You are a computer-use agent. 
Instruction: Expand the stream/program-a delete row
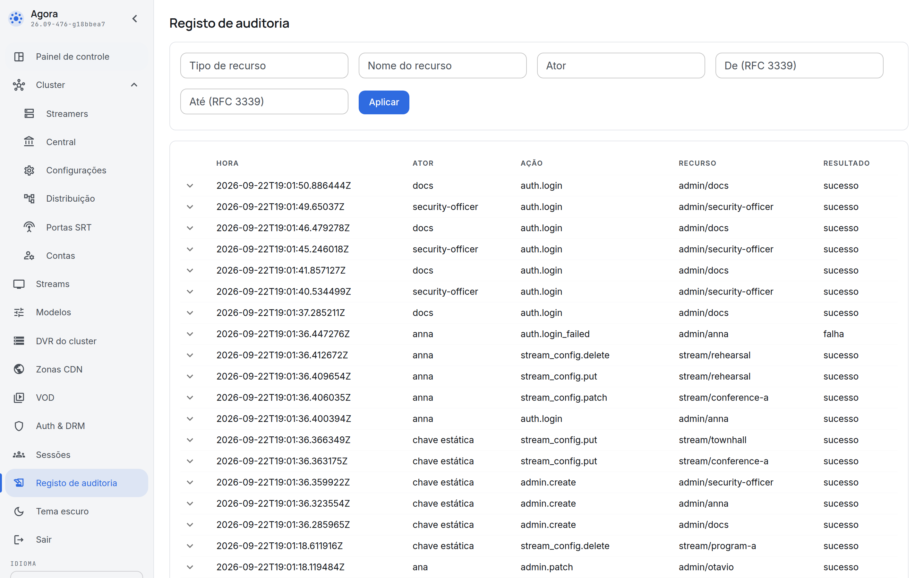click(190, 546)
